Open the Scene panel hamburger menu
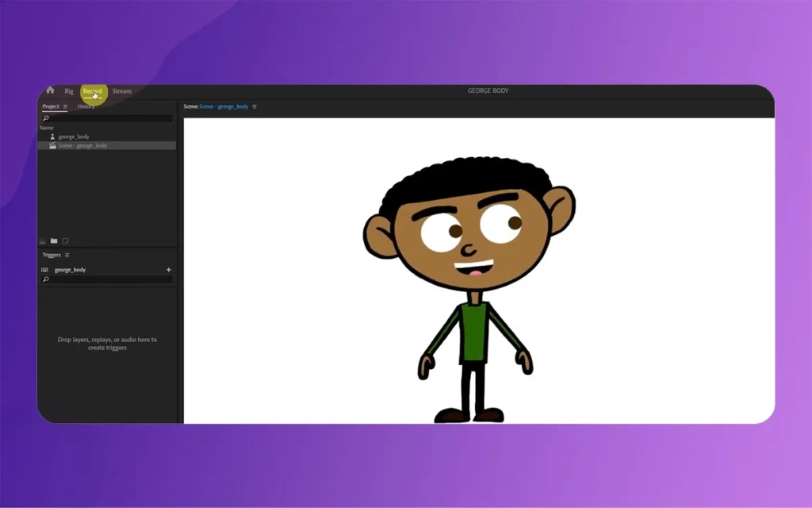The height and width of the screenshot is (508, 812). [x=254, y=106]
